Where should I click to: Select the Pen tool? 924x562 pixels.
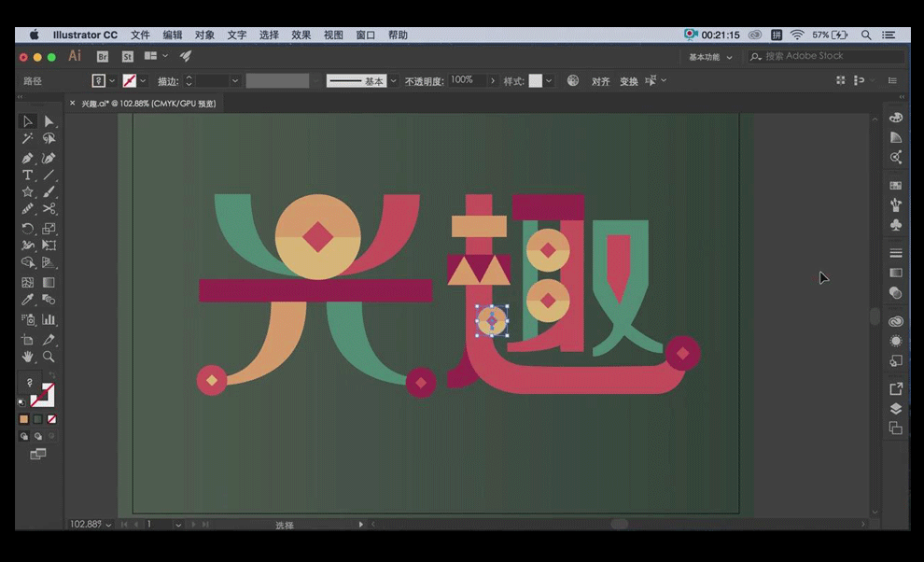point(27,158)
